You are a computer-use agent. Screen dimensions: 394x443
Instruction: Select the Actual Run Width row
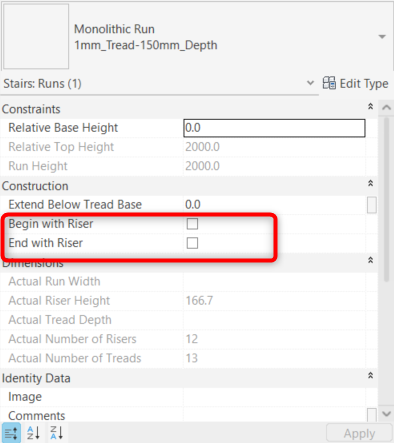click(x=188, y=282)
